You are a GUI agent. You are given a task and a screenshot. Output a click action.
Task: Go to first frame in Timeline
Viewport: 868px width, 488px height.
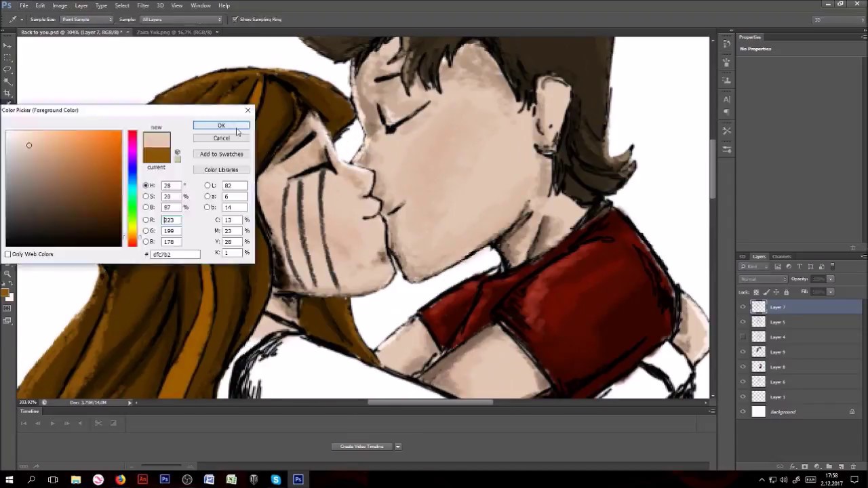[x=24, y=423]
